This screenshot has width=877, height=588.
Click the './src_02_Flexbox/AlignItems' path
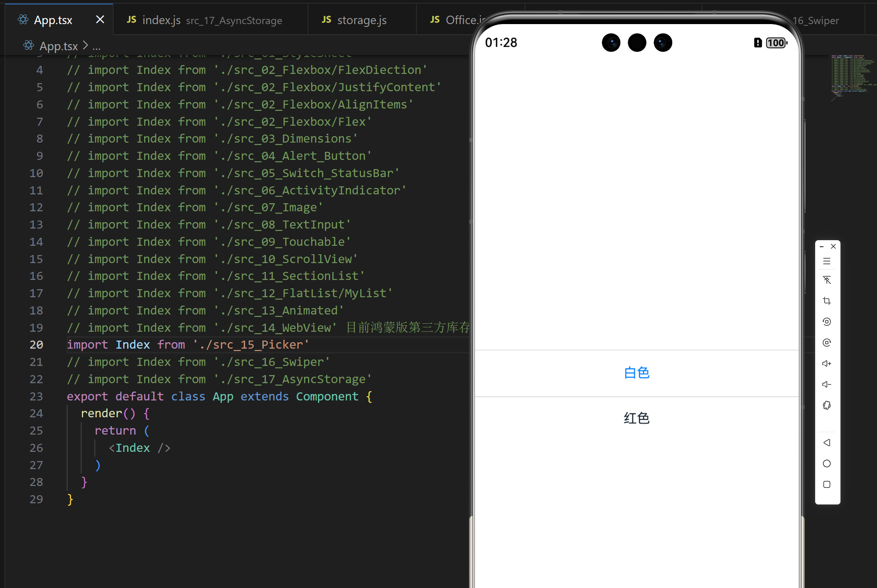pos(313,105)
